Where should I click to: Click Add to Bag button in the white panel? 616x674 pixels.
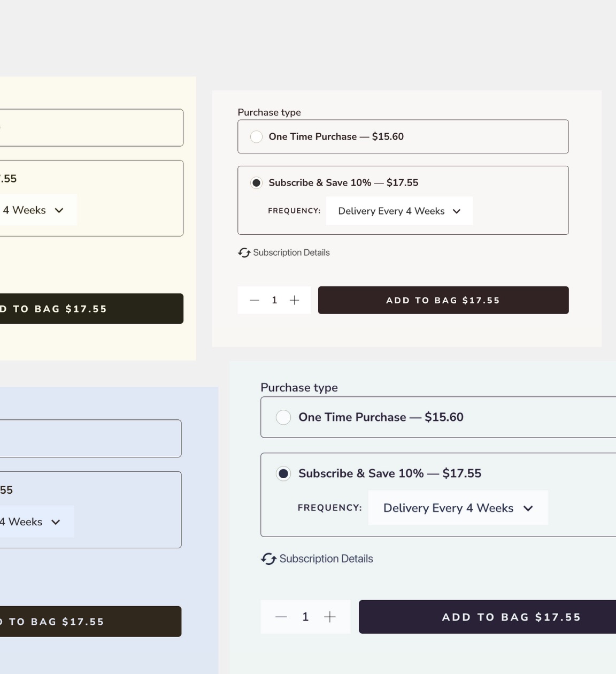click(443, 300)
